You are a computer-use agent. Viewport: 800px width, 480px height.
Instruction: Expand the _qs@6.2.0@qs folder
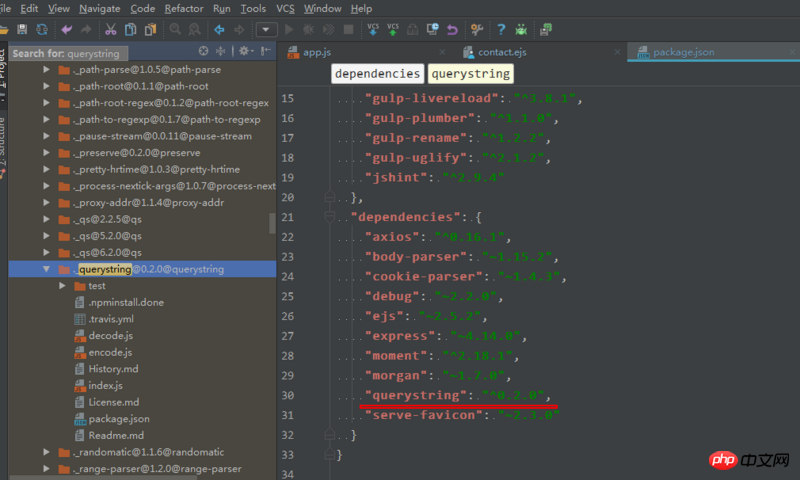coord(46,252)
